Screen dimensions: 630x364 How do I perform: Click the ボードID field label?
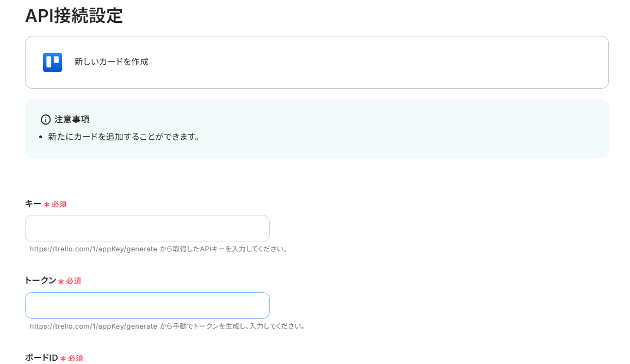[x=41, y=357]
